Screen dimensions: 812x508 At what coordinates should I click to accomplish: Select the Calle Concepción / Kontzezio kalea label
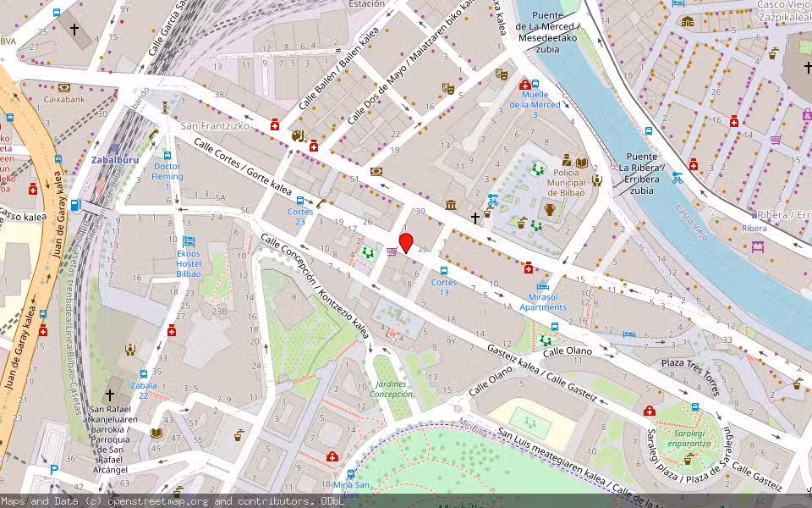pos(315,286)
